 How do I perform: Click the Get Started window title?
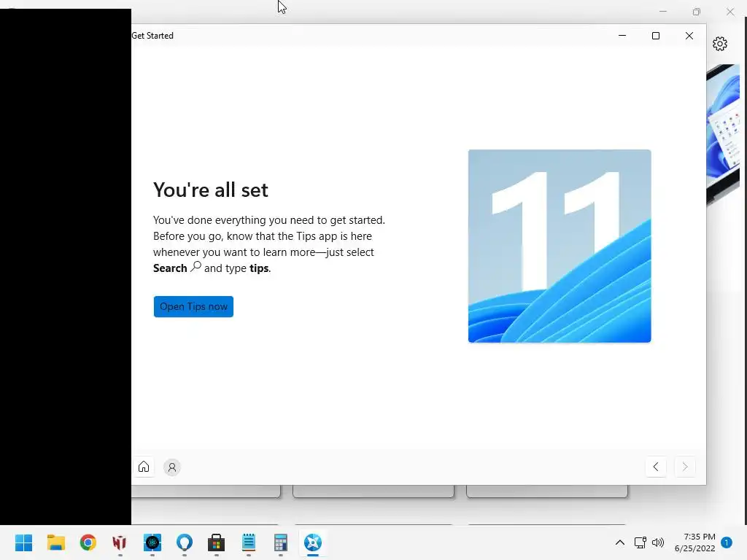click(152, 36)
